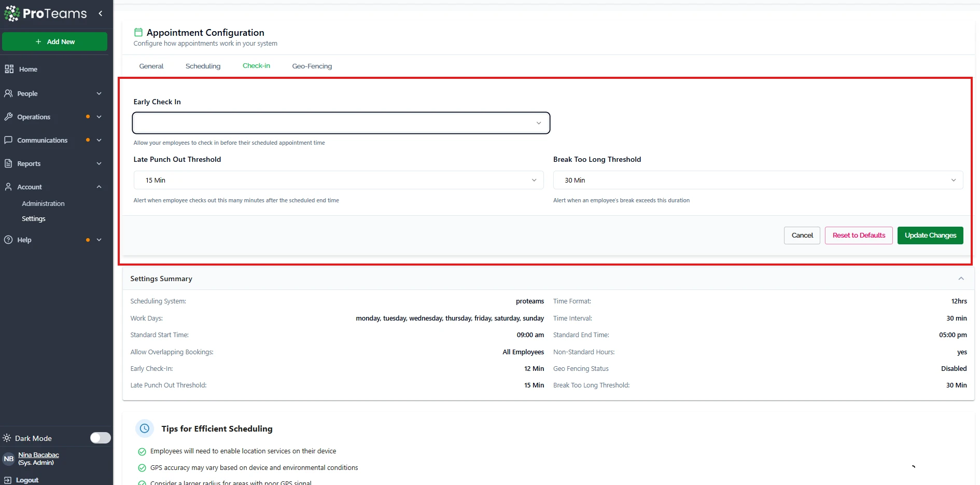Collapse the Settings Summary panel
This screenshot has width=980, height=485.
(x=961, y=279)
